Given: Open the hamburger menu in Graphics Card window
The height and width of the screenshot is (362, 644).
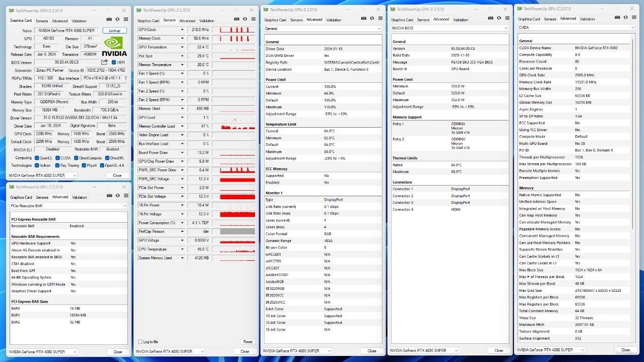Looking at the screenshot, I should [126, 19].
